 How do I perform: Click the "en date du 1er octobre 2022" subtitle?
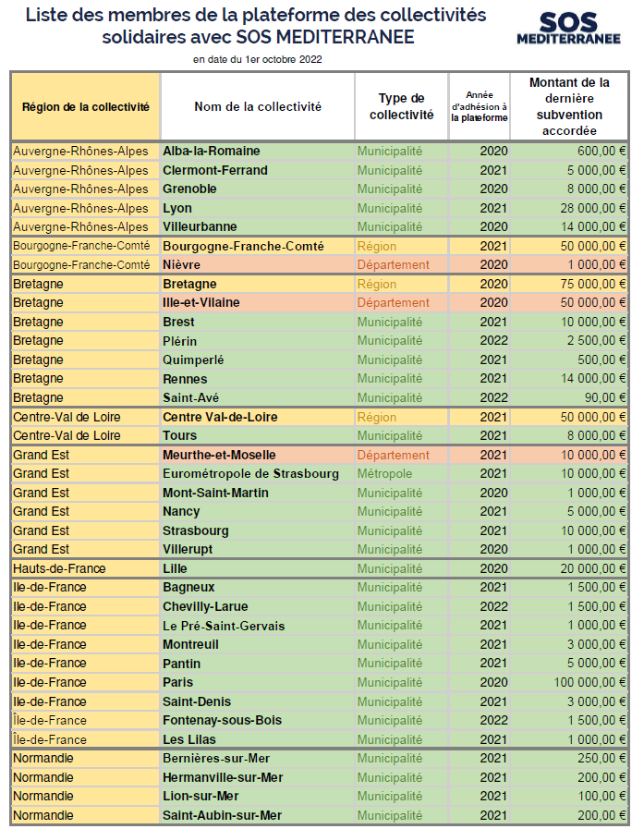pos(258,59)
